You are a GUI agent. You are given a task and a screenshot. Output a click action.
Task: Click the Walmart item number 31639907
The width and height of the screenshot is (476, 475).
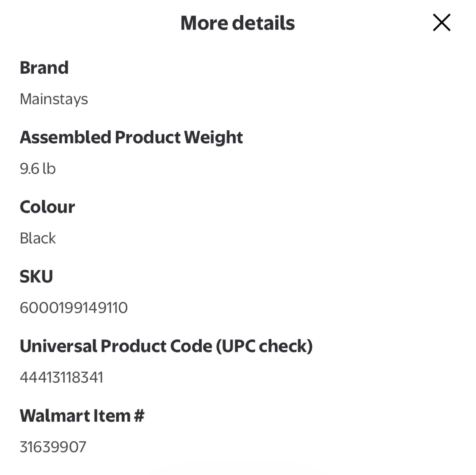point(53,447)
